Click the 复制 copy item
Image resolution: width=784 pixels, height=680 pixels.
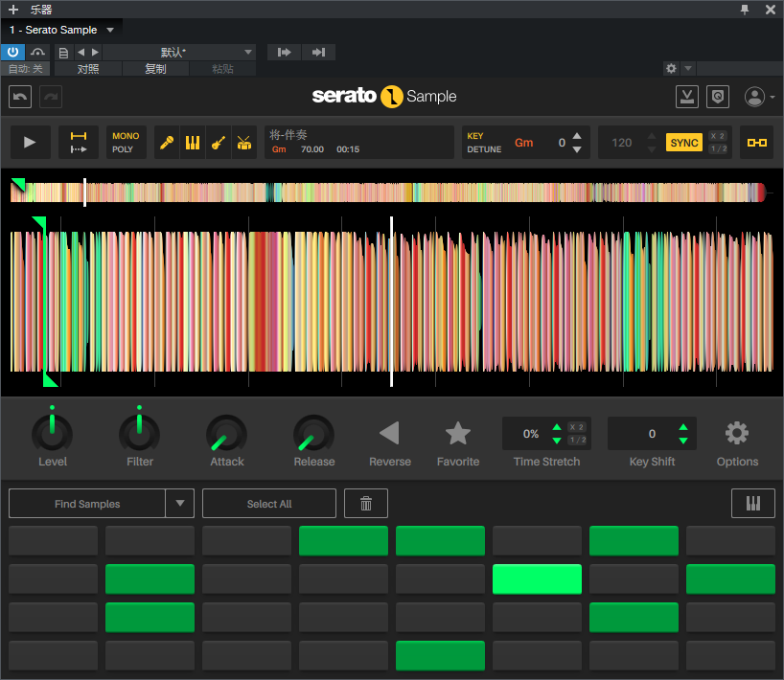155,68
